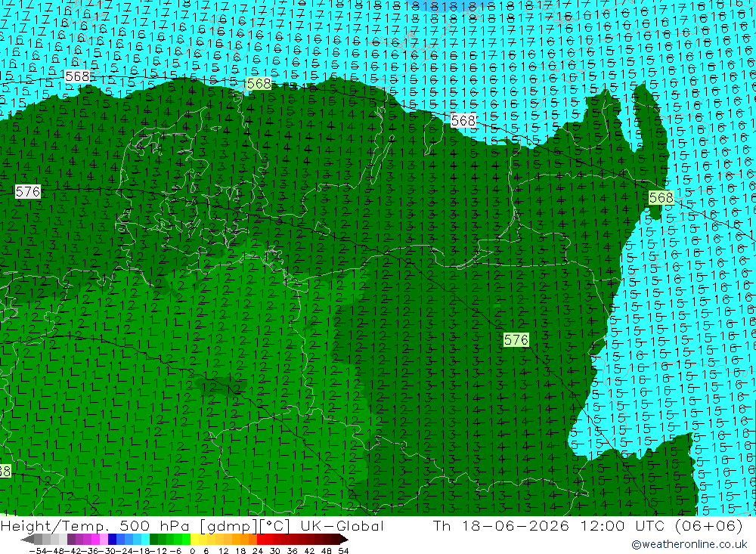Open the ©weatheronline.co.uk link
Image resolution: width=756 pixels, height=554 pixels.
[689, 544]
